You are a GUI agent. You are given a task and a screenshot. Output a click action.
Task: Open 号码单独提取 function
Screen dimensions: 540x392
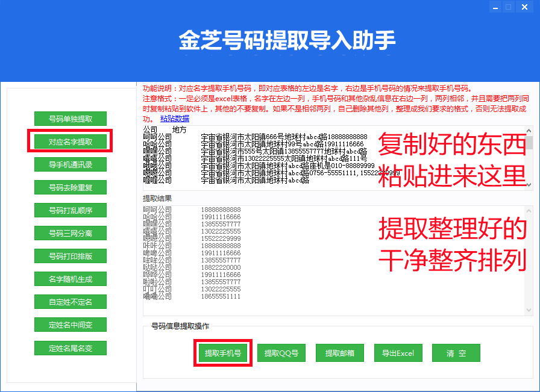pyautogui.click(x=71, y=119)
